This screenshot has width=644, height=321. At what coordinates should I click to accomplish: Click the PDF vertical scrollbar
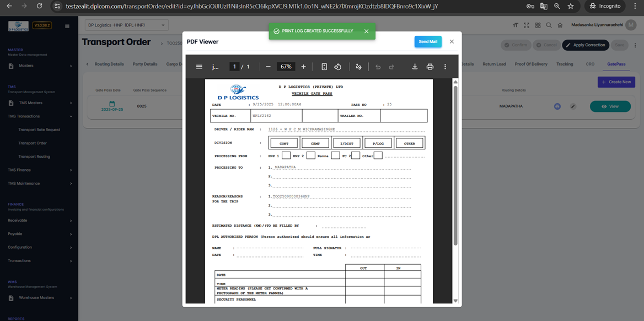coord(455,165)
